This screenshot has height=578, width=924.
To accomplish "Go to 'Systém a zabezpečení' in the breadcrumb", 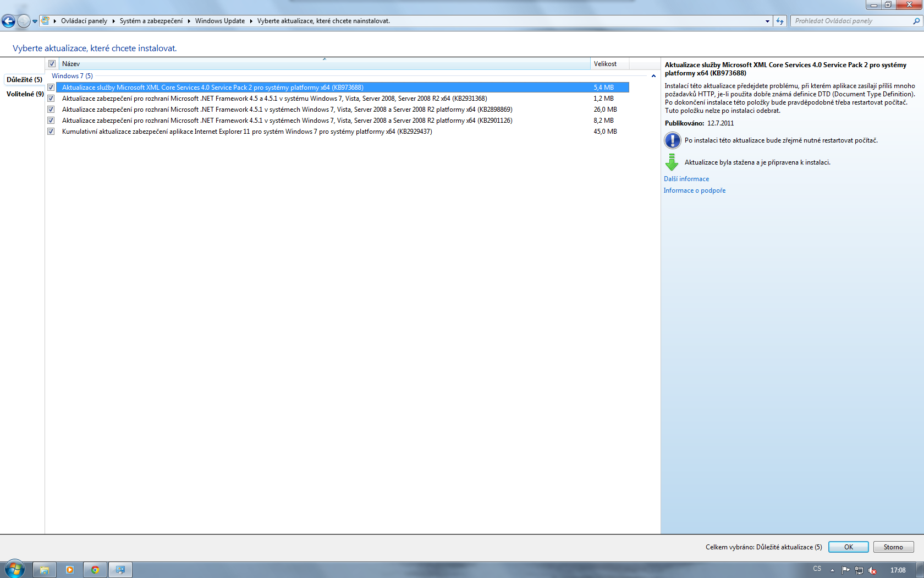I will tap(151, 21).
